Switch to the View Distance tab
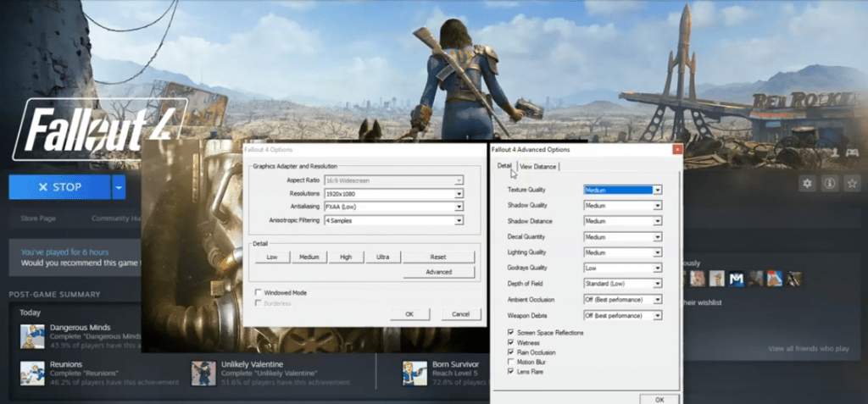868x404 pixels. (x=537, y=166)
